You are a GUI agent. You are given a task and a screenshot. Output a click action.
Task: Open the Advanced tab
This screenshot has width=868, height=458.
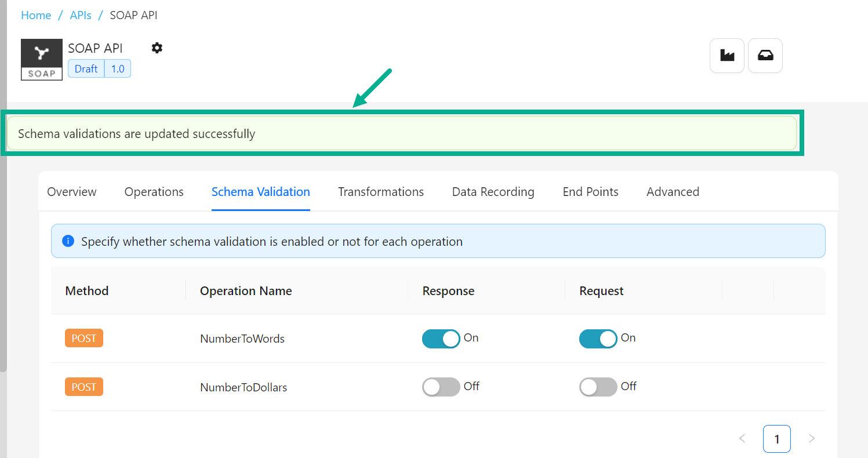[673, 192]
